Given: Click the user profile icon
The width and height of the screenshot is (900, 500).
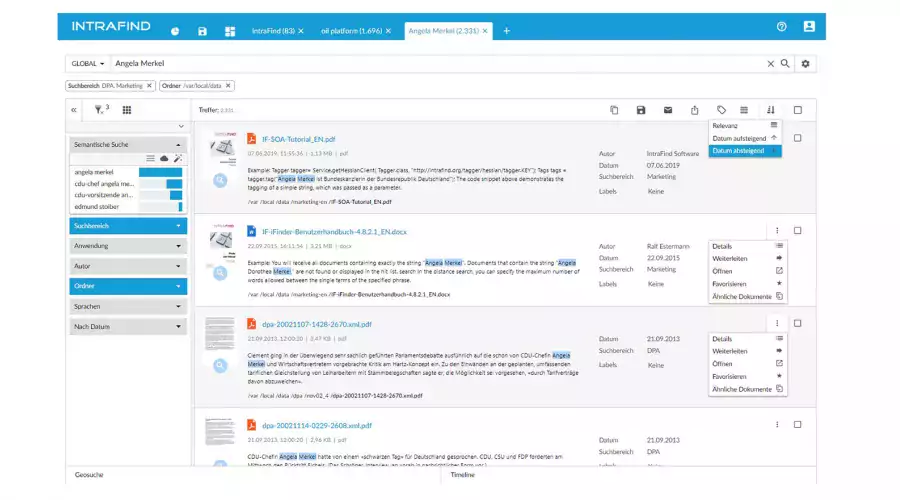Looking at the screenshot, I should pyautogui.click(x=809, y=28).
